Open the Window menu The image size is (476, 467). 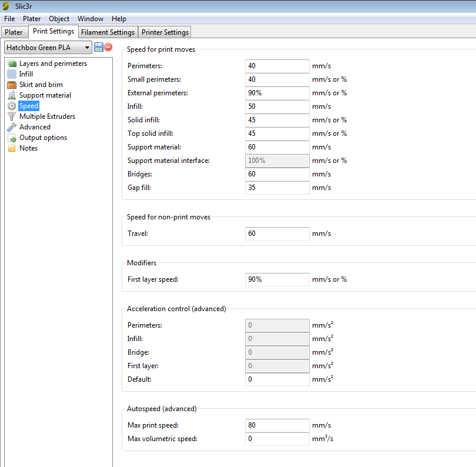coord(90,19)
